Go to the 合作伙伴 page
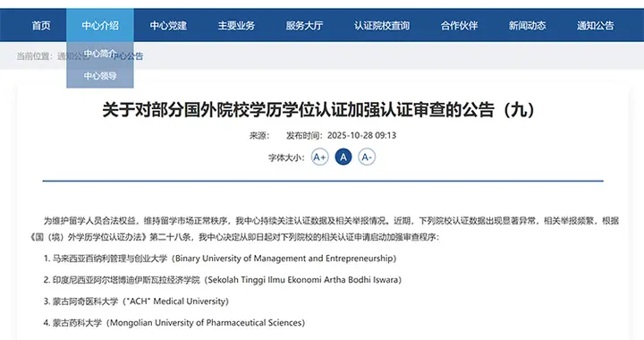The height and width of the screenshot is (340, 644). (x=459, y=25)
